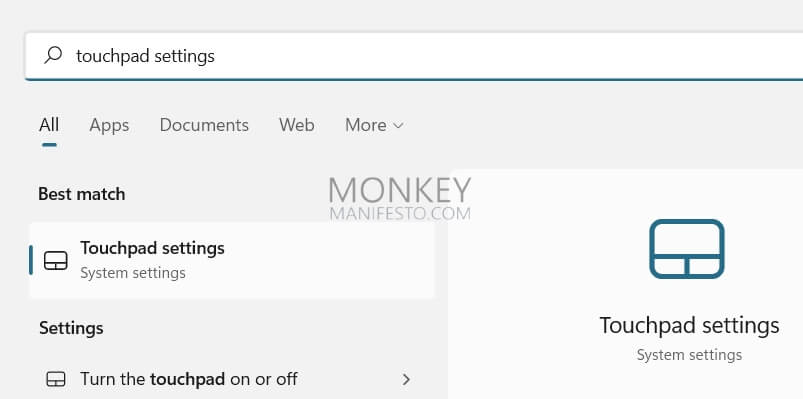The width and height of the screenshot is (803, 399).
Task: Click the small touchpad icon in best match
Action: (56, 260)
